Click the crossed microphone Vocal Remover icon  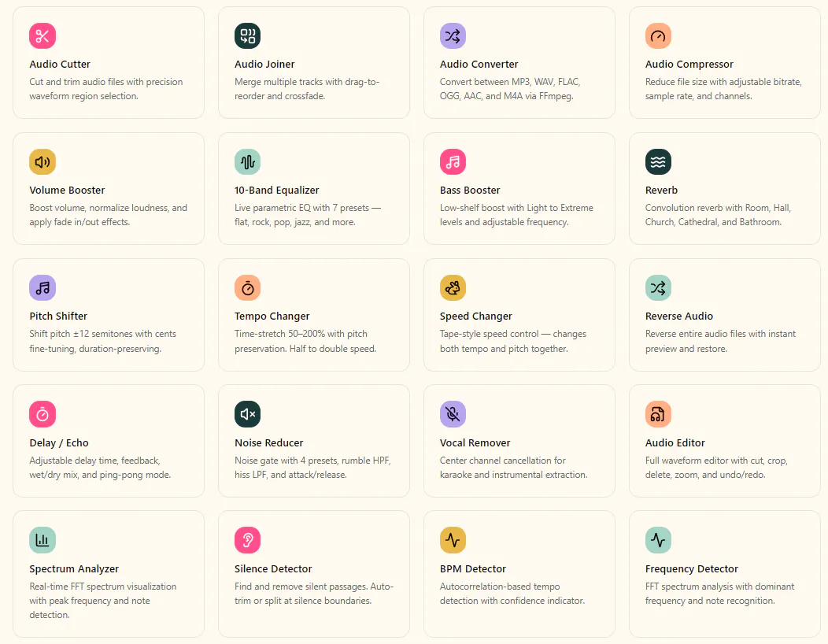point(453,414)
